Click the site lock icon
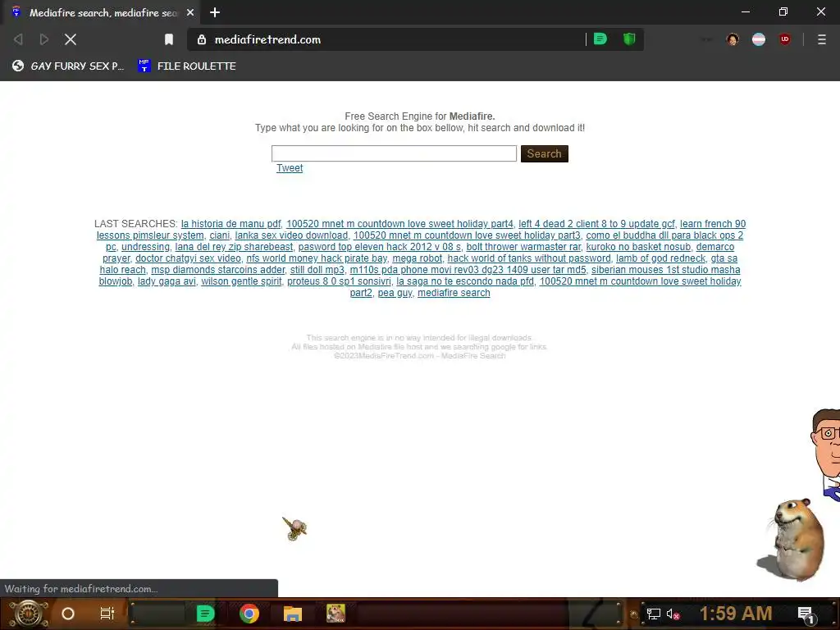The image size is (840, 630). tap(202, 39)
